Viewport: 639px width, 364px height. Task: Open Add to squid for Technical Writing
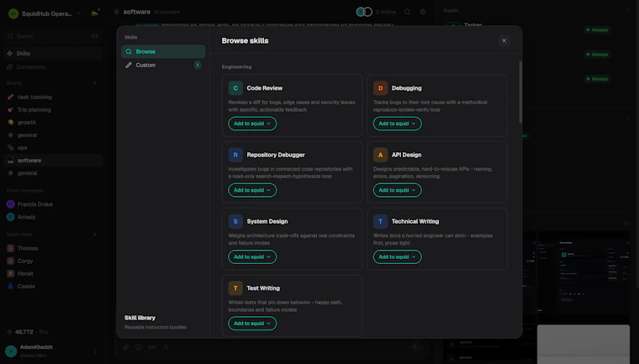click(x=398, y=256)
